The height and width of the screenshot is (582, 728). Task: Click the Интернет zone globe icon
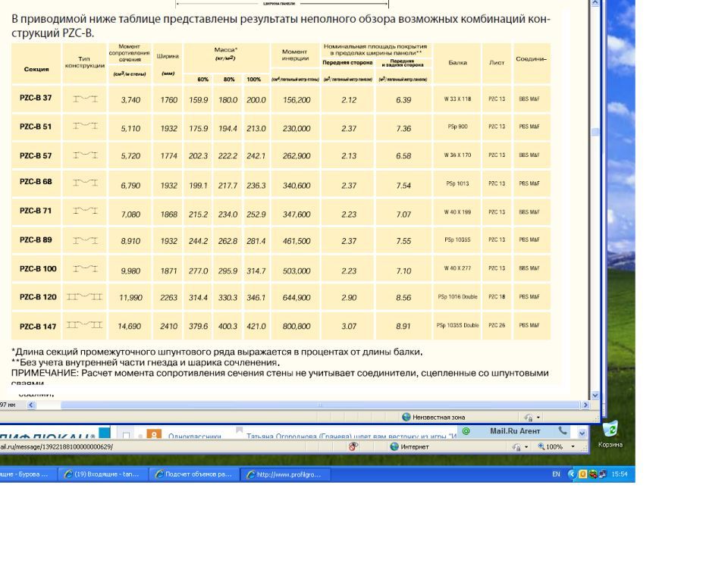point(394,446)
